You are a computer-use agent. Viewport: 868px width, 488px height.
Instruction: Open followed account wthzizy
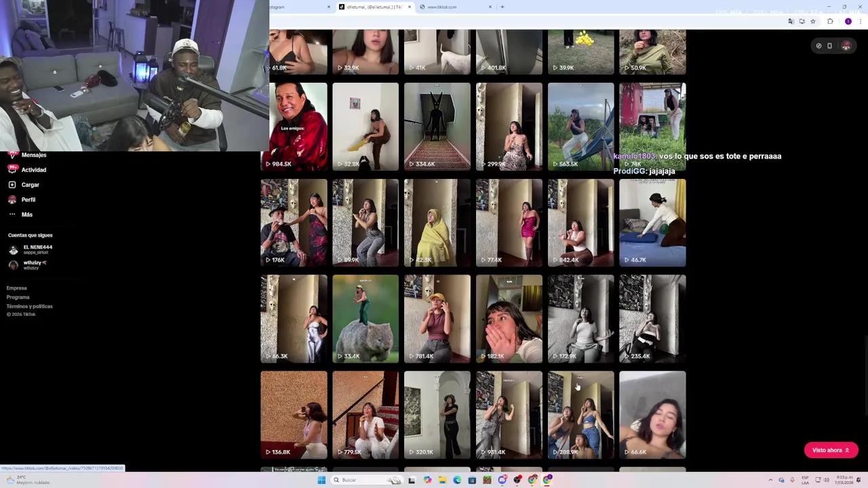tap(28, 265)
